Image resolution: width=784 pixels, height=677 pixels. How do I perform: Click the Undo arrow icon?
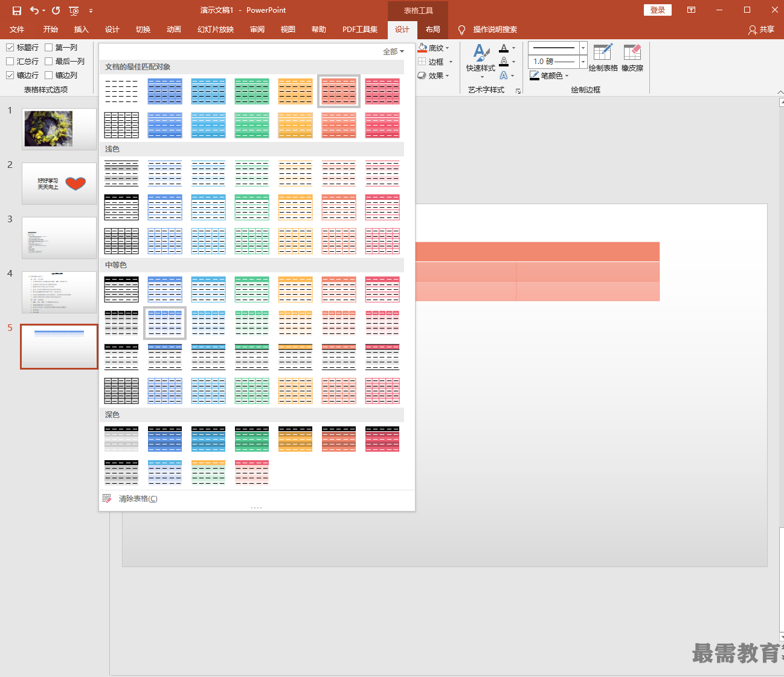(x=34, y=10)
